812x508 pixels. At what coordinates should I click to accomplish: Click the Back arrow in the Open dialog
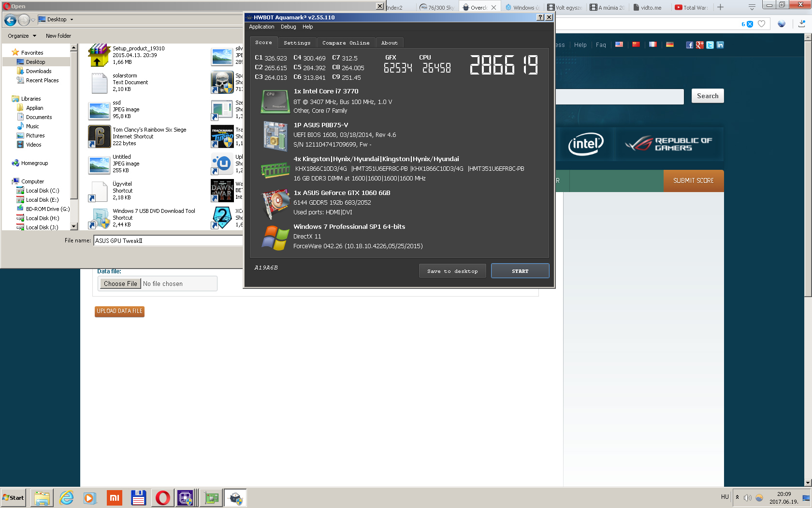[11, 20]
